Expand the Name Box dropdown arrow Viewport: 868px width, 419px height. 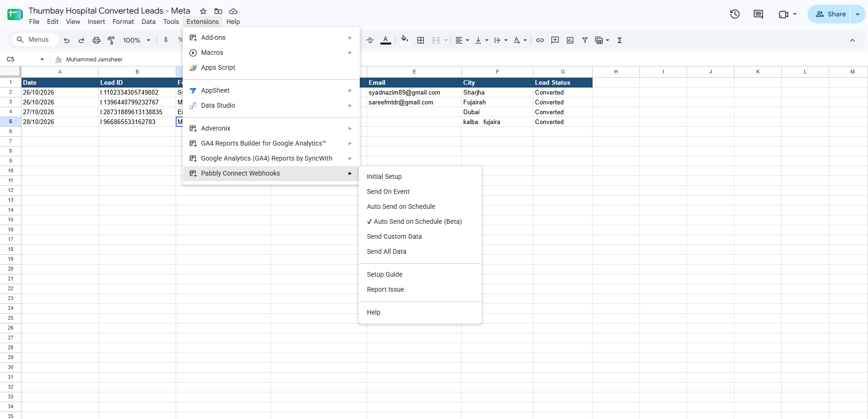pyautogui.click(x=42, y=59)
